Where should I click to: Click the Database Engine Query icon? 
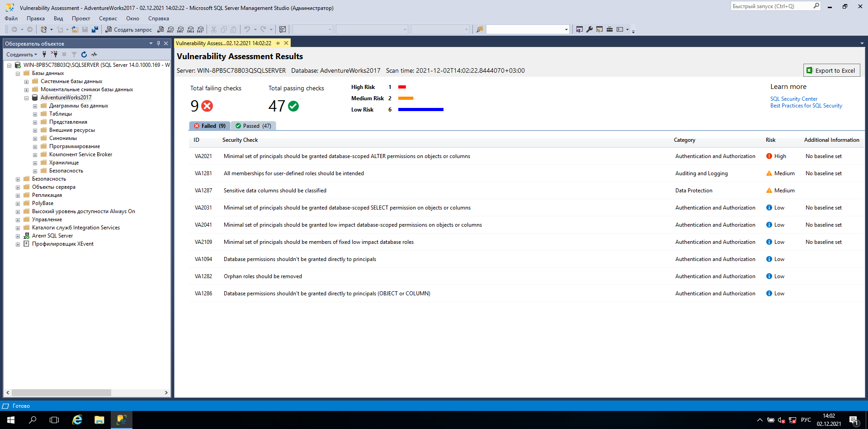[x=160, y=29]
